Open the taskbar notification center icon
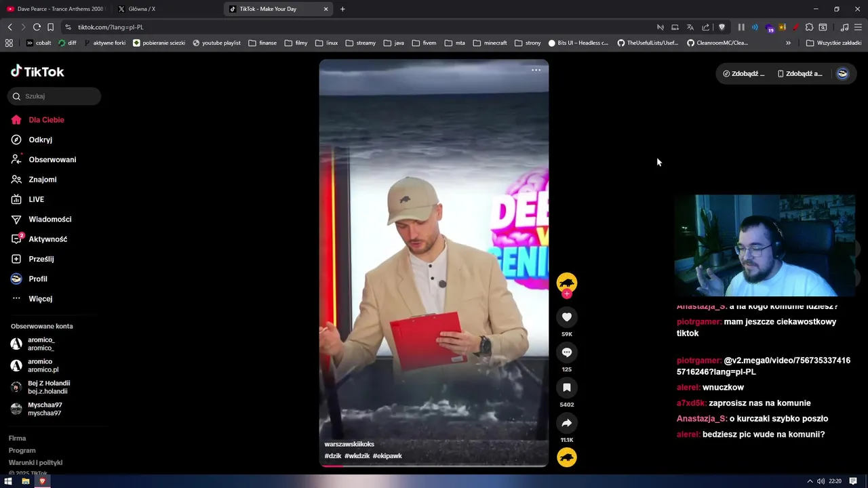Image resolution: width=868 pixels, height=488 pixels. click(x=853, y=481)
